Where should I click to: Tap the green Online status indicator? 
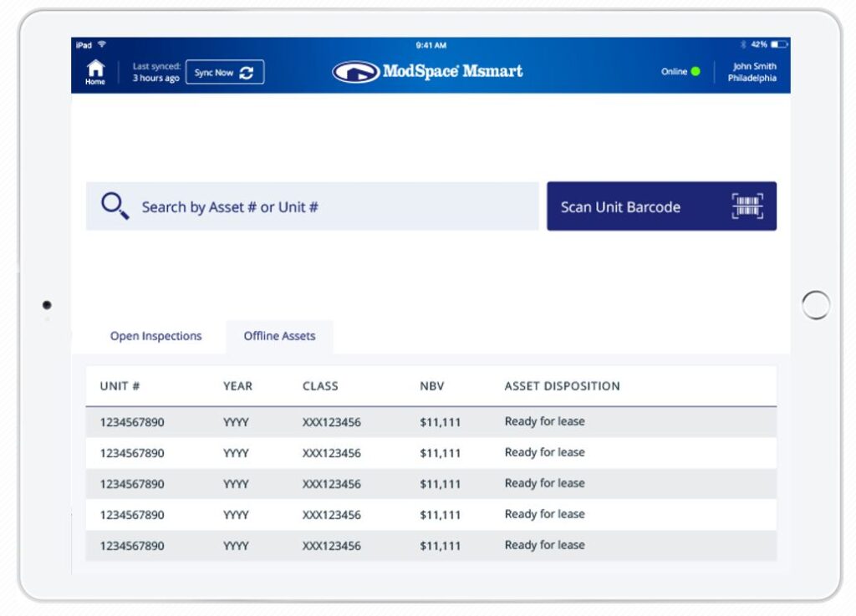(x=695, y=72)
